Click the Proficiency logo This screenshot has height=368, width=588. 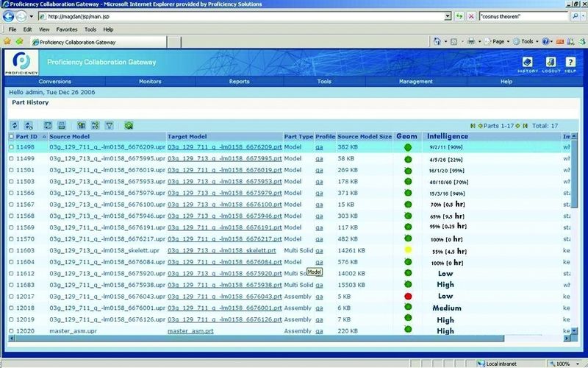click(21, 63)
